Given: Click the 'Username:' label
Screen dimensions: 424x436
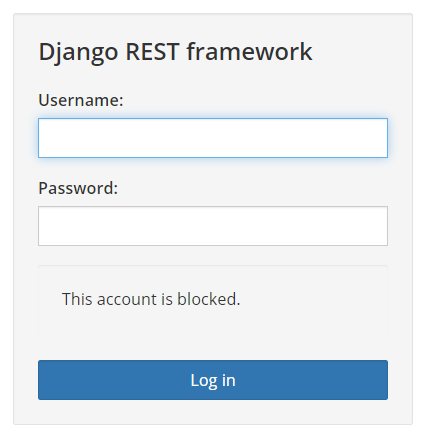Looking at the screenshot, I should (x=81, y=100).
